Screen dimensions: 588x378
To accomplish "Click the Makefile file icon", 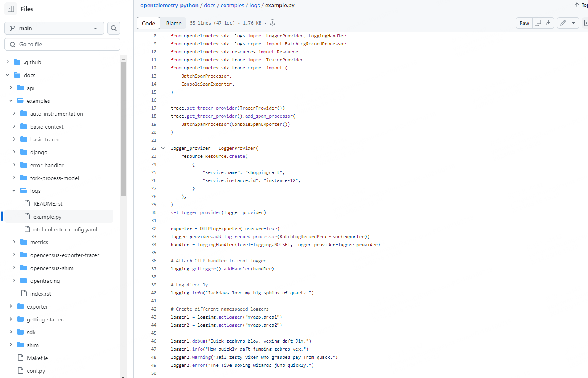I will 21,358.
